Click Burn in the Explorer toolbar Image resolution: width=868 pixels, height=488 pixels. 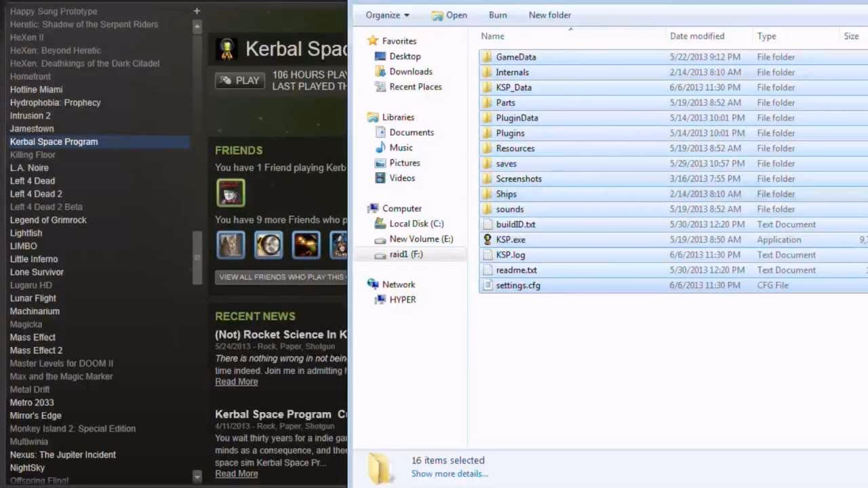click(498, 15)
